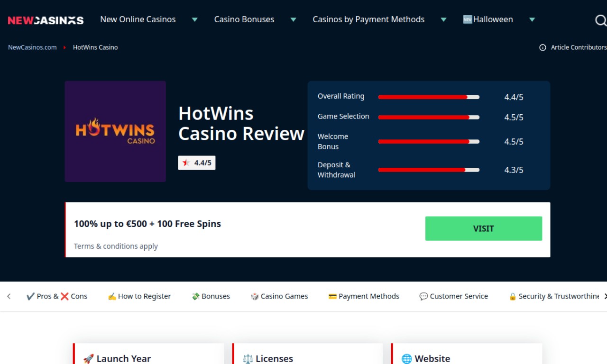Click the Game Selection rating bar
The width and height of the screenshot is (607, 364).
pos(429,117)
